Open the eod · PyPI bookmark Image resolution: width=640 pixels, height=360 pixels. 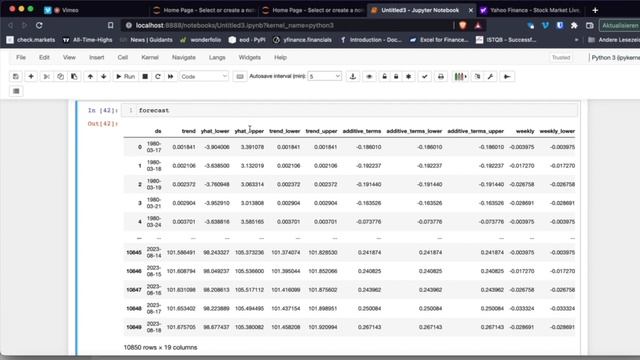pyautogui.click(x=247, y=40)
